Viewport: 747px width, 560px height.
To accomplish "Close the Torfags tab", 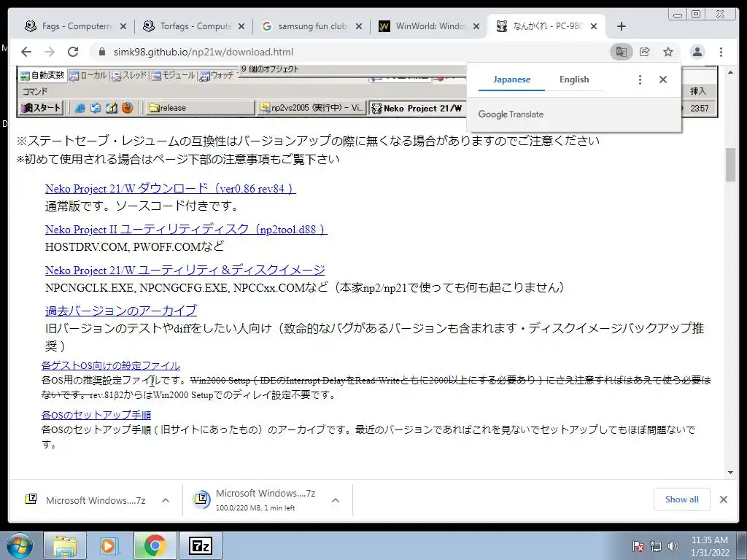I will [241, 27].
